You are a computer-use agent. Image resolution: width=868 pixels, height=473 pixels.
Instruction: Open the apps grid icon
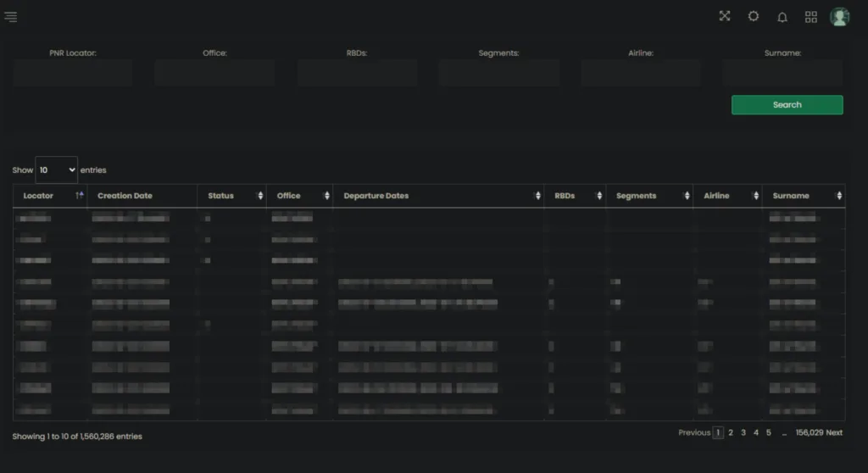click(811, 17)
